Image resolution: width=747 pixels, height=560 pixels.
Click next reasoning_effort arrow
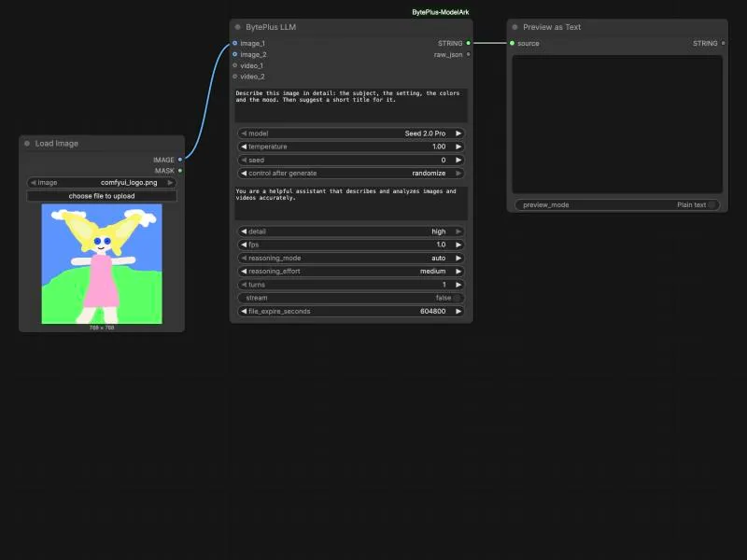(458, 272)
